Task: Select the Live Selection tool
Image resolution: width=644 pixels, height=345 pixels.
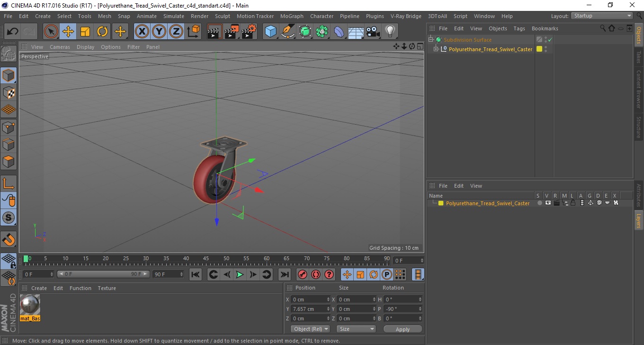Action: (51, 32)
